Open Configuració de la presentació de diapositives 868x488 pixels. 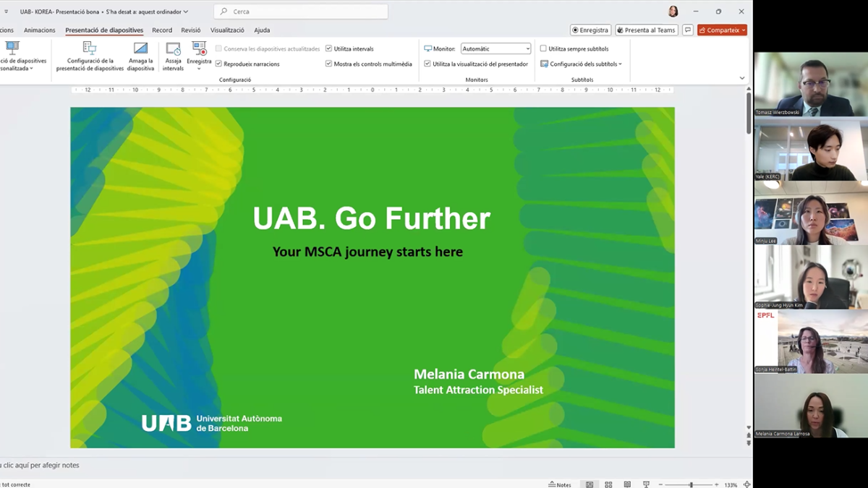click(90, 56)
